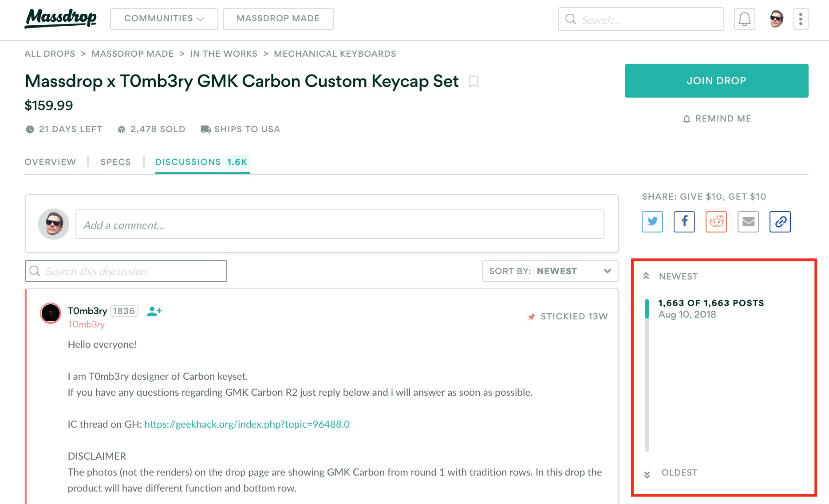Copy share link icon

click(x=780, y=222)
